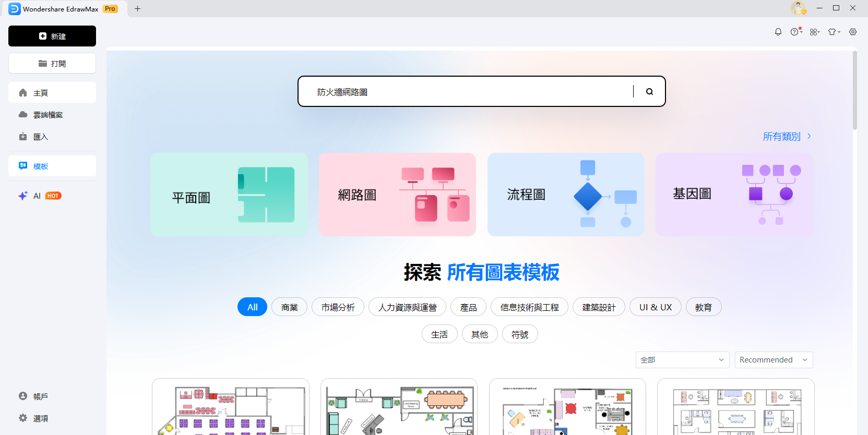Open the conference table floor plan thumbnail

pyautogui.click(x=399, y=407)
